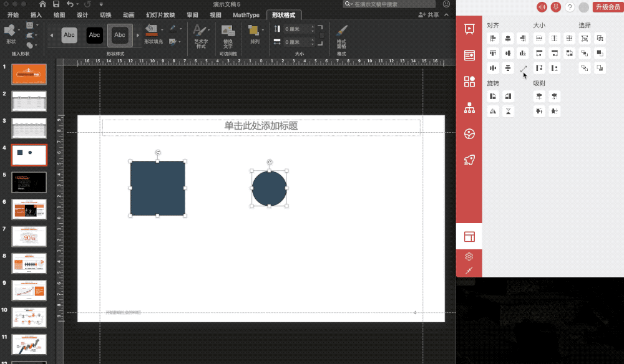Click the align right icon in the 对齐 group

pyautogui.click(x=523, y=39)
